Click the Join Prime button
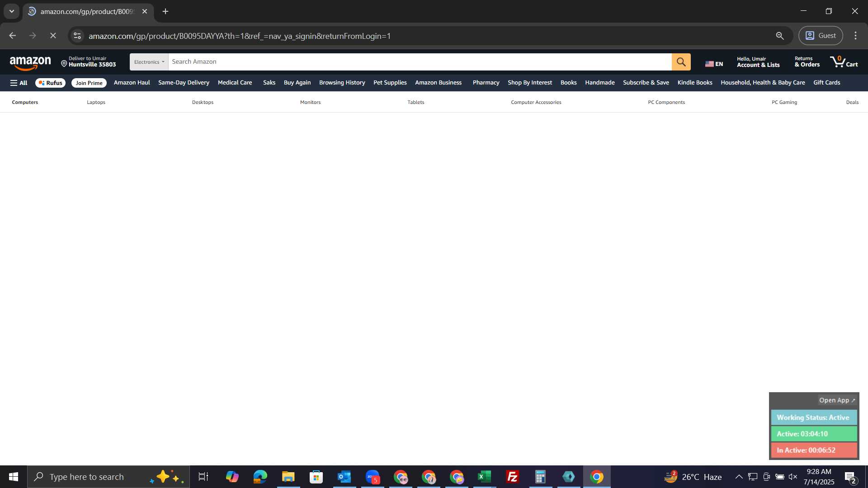The width and height of the screenshot is (868, 488). tap(89, 83)
